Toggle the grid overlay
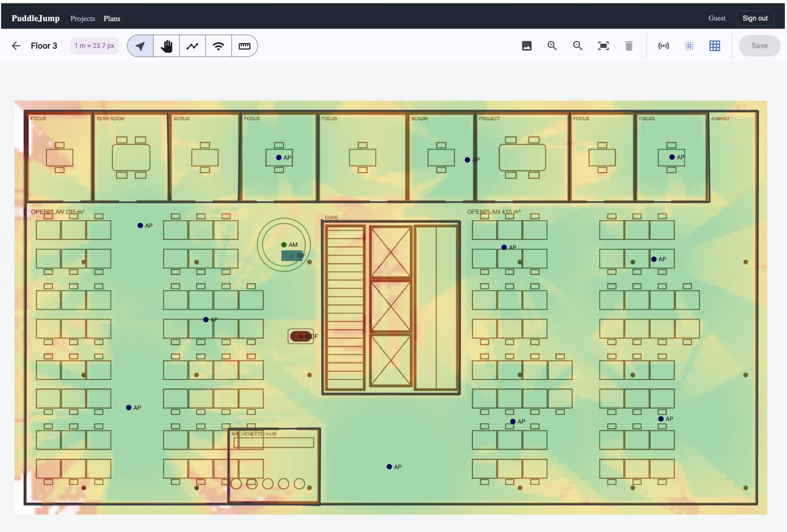 [715, 46]
